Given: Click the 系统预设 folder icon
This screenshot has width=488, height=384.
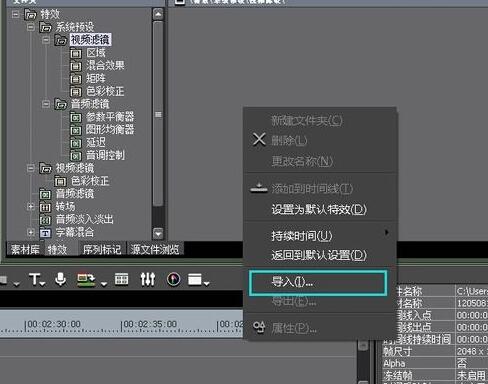Looking at the screenshot, I should (x=46, y=27).
